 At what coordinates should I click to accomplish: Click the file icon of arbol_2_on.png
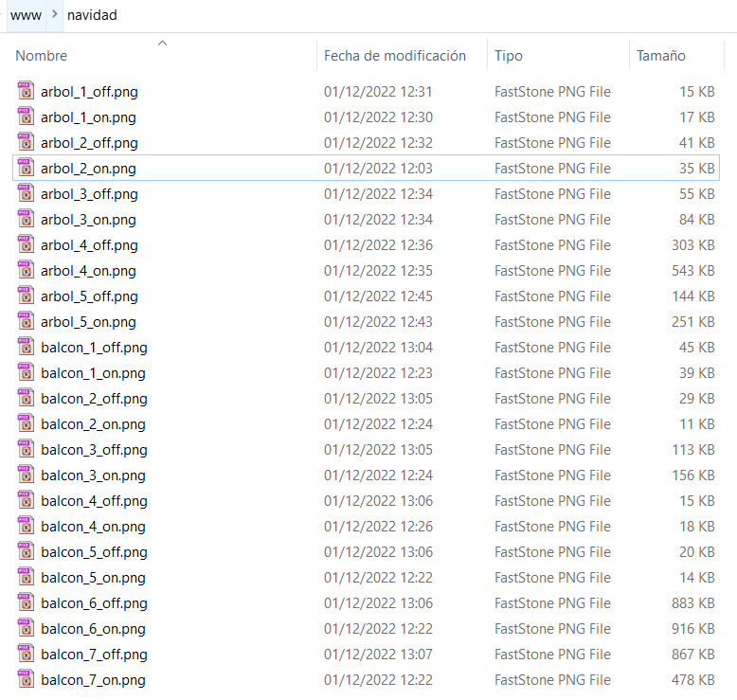point(26,168)
